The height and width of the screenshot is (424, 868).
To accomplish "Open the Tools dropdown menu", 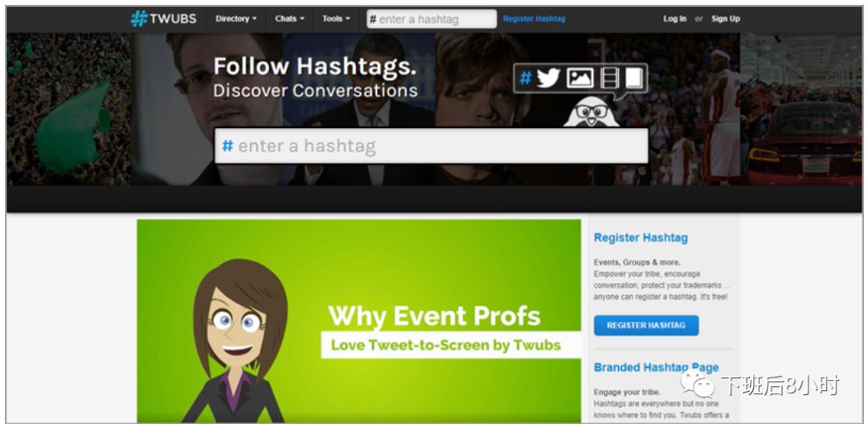I will [x=336, y=19].
